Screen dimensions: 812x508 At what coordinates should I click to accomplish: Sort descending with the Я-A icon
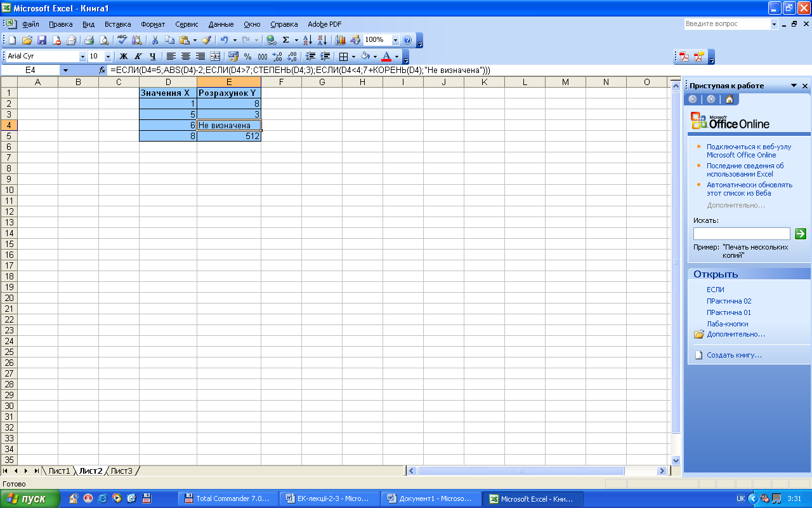322,40
